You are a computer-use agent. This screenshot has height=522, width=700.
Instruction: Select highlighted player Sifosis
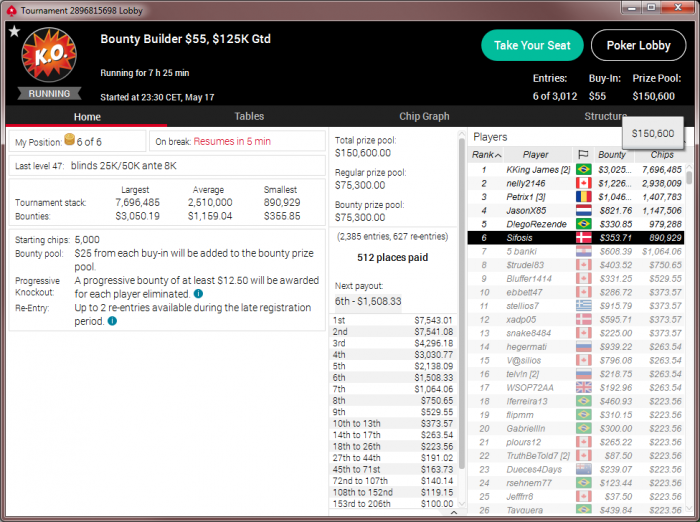pos(576,238)
